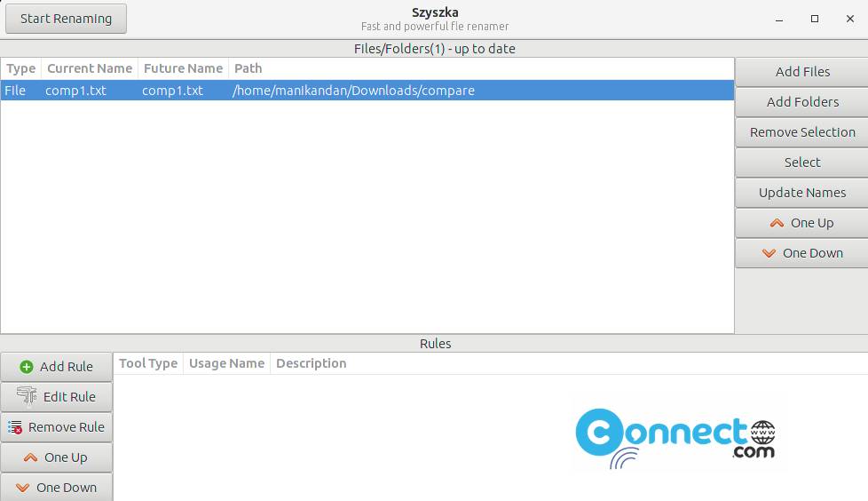Image resolution: width=868 pixels, height=501 pixels.
Task: Click Remove Rule button label
Action: coord(67,427)
